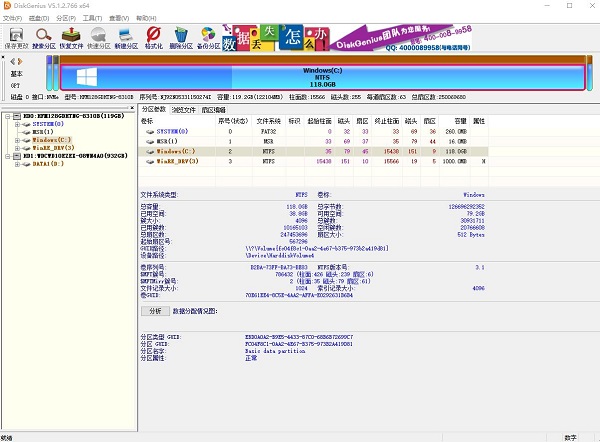600x442 pixels.
Task: Open the DiskGenius data recovery banner ad
Action: click(x=347, y=38)
